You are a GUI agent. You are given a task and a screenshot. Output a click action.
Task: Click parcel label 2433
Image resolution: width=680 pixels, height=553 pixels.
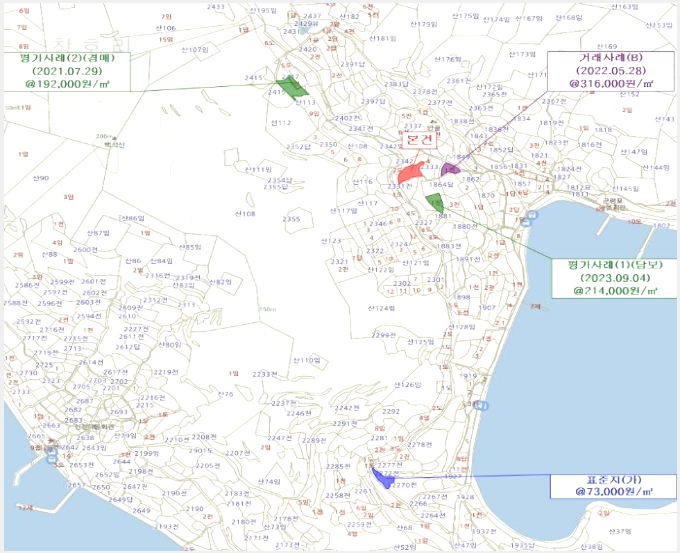pos(216,7)
